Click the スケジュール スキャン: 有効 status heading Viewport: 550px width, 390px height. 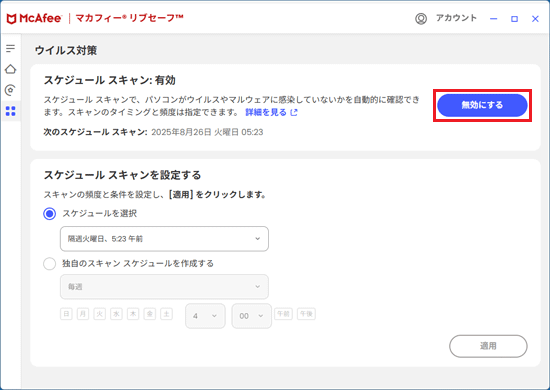109,80
